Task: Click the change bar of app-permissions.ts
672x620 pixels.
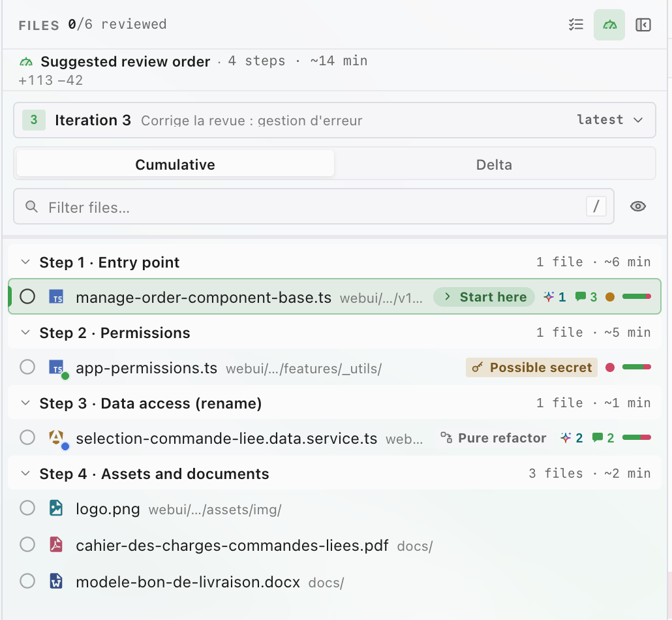Action: [x=636, y=367]
